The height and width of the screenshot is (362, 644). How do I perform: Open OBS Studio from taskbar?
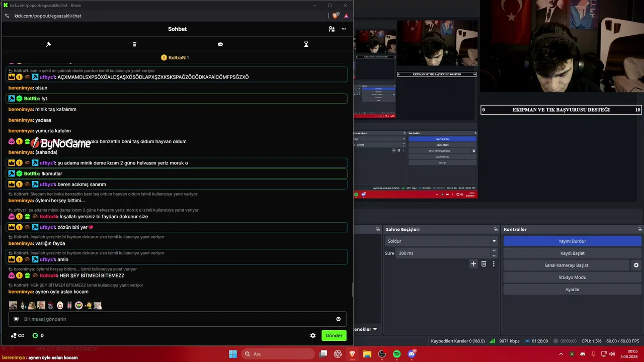(382, 354)
